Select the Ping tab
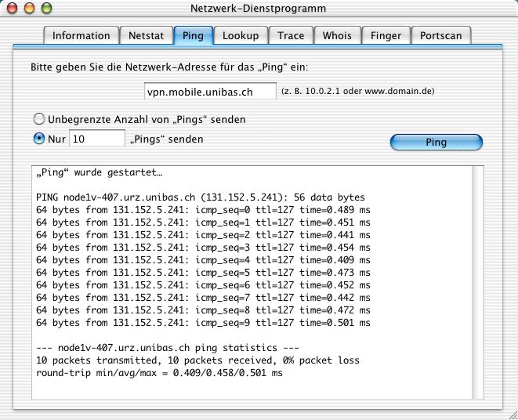518x420 pixels. pos(193,35)
